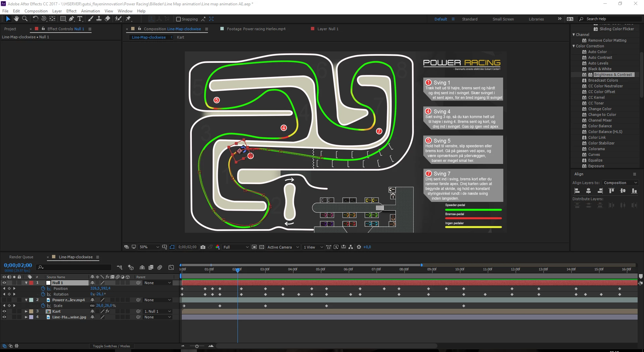Switch to the Render Queue tab
The height and width of the screenshot is (352, 644).
point(21,257)
